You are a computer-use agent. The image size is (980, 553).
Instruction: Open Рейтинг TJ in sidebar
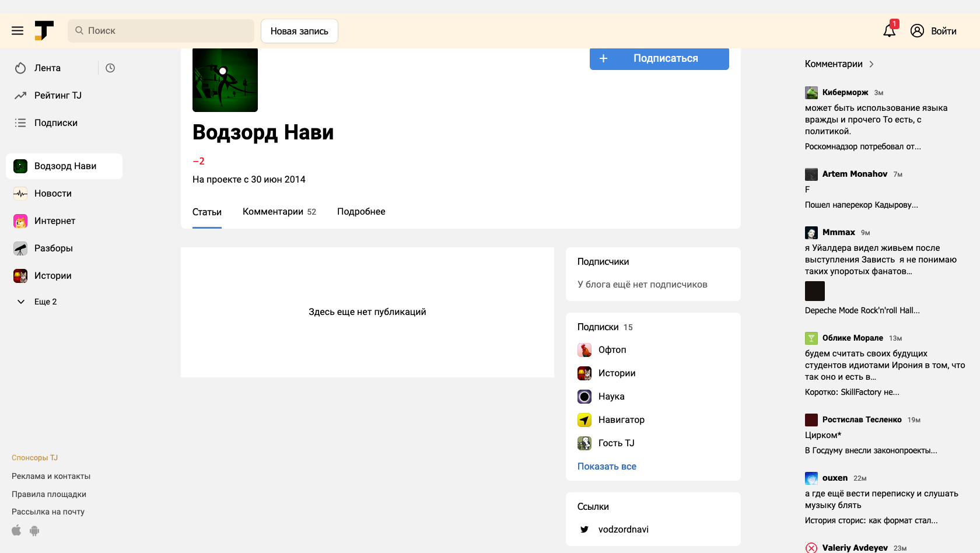click(58, 96)
